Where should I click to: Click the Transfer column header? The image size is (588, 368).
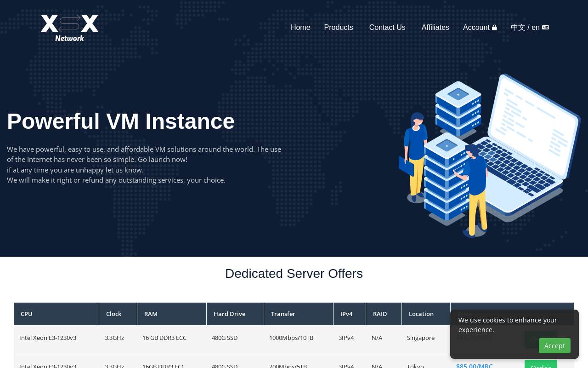click(x=299, y=314)
